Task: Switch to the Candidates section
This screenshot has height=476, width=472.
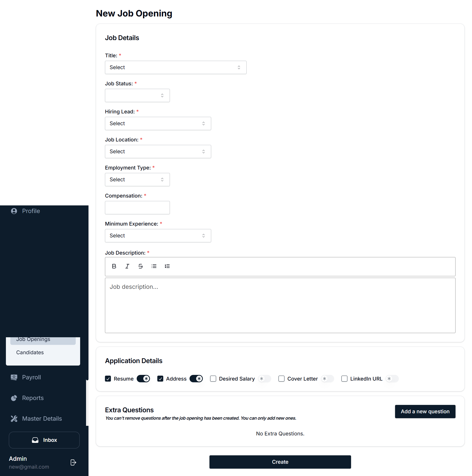Action: (x=30, y=352)
